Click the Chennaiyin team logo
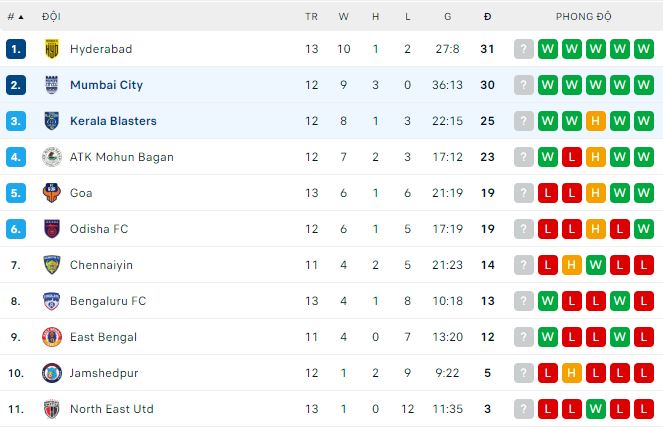Screen dimensions: 663x428 click(51, 265)
